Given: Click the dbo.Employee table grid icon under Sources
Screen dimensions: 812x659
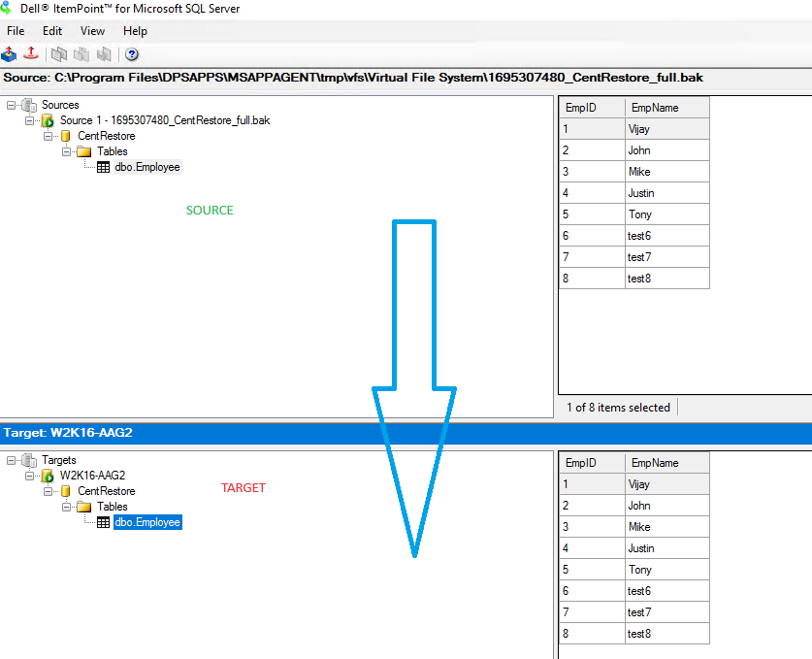Looking at the screenshot, I should pyautogui.click(x=103, y=166).
